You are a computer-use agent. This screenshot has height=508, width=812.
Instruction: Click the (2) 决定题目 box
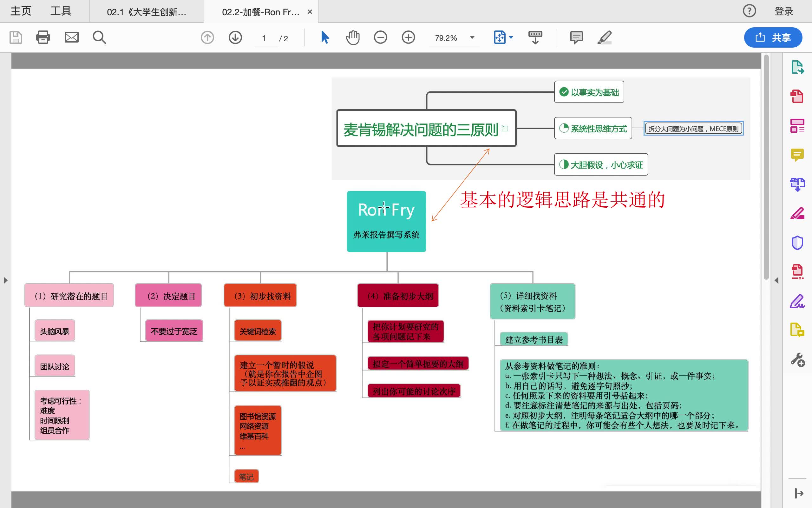point(168,295)
